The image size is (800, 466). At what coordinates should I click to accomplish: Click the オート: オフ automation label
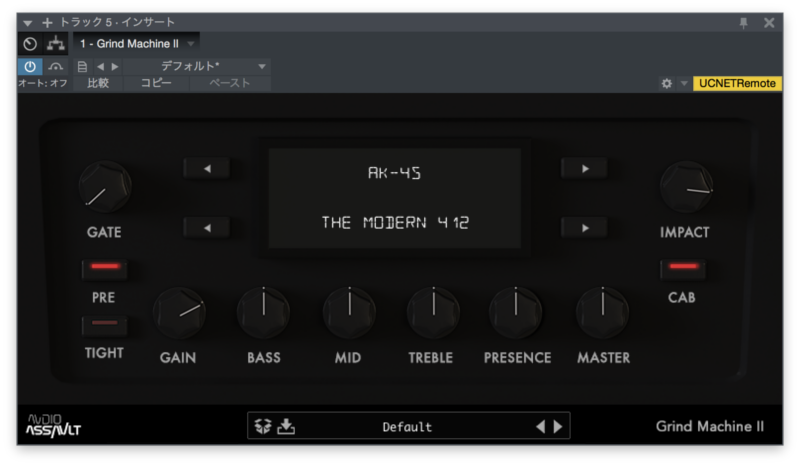43,83
